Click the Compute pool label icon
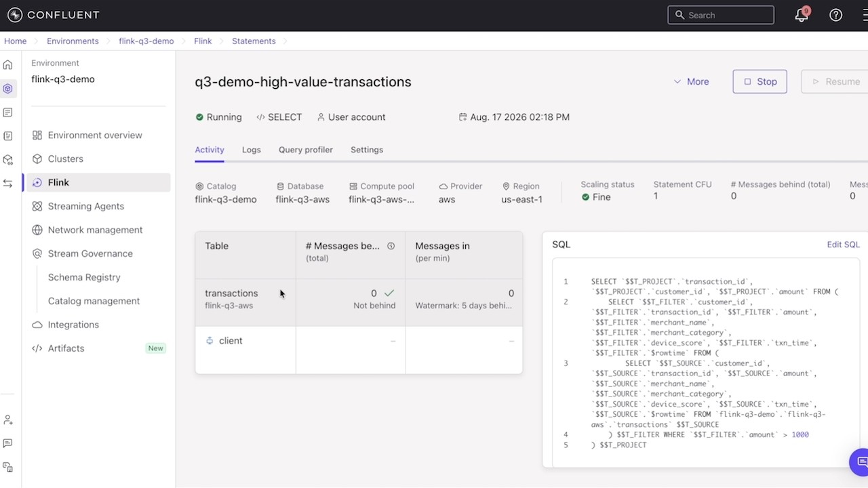 (353, 186)
